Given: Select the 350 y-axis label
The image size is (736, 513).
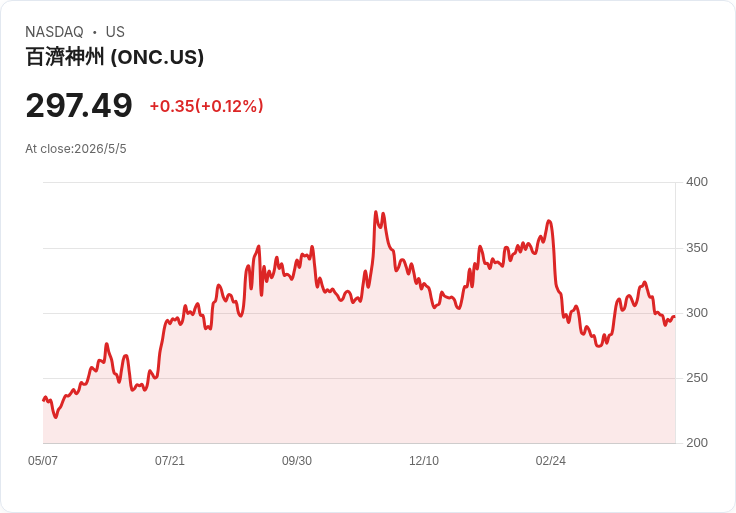Looking at the screenshot, I should coord(697,248).
